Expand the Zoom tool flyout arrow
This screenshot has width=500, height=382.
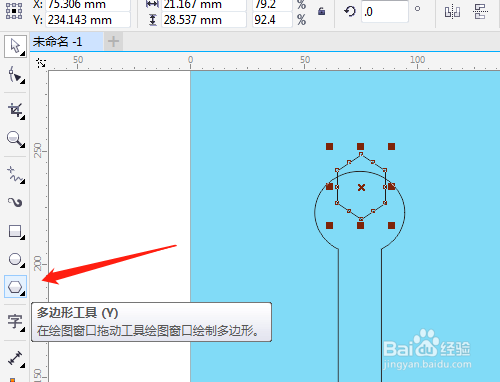click(x=23, y=145)
